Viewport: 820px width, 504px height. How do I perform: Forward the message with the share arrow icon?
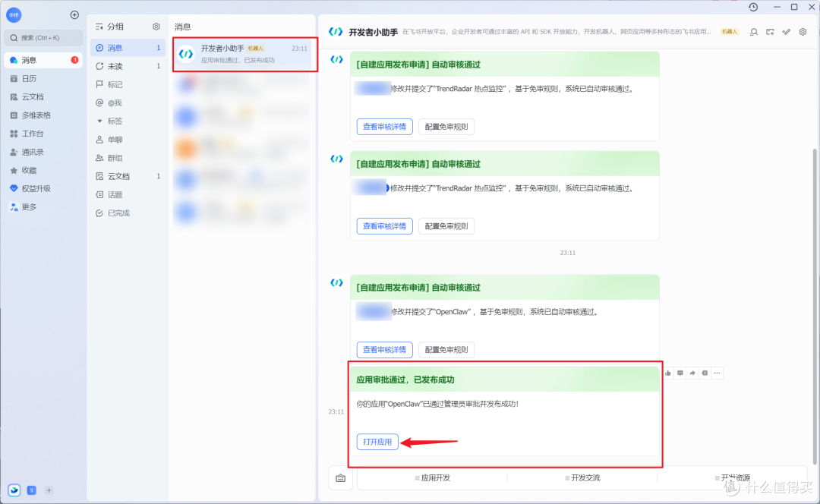click(692, 373)
